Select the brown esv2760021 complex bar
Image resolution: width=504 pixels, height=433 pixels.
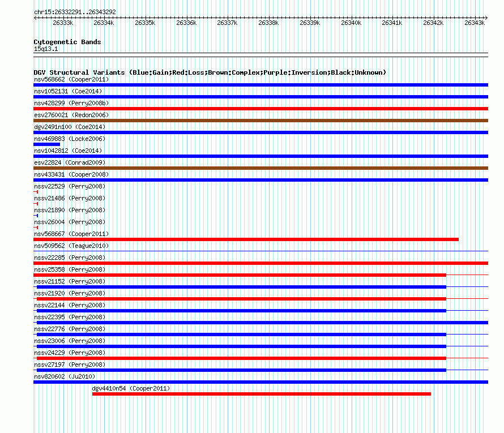click(x=260, y=121)
